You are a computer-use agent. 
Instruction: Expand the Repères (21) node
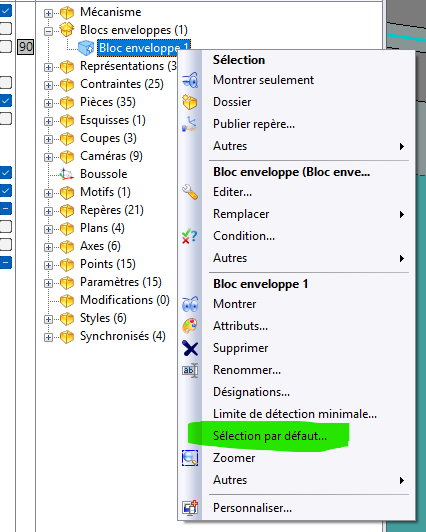coord(48,211)
